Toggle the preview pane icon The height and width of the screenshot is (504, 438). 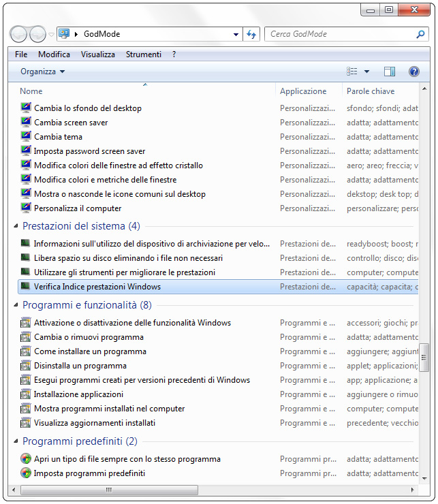tap(390, 72)
